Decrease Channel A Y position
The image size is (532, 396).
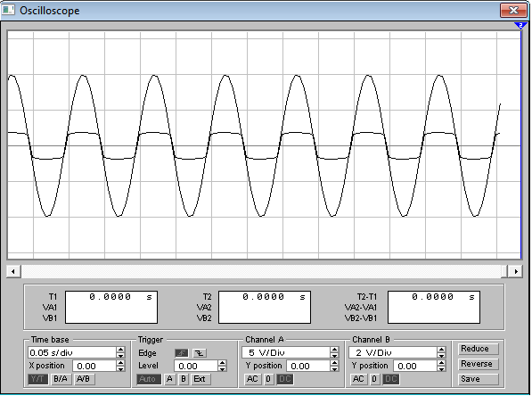[x=334, y=369]
